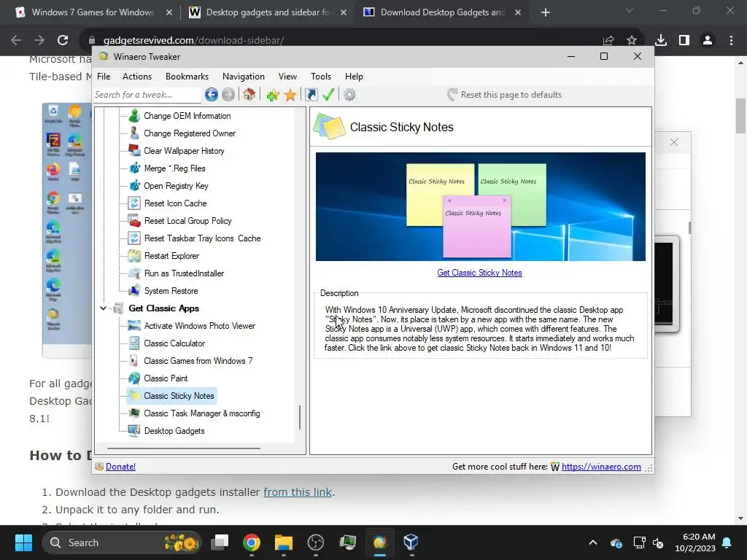Click the Change OEM Information icon
The width and height of the screenshot is (747, 560).
tap(134, 116)
